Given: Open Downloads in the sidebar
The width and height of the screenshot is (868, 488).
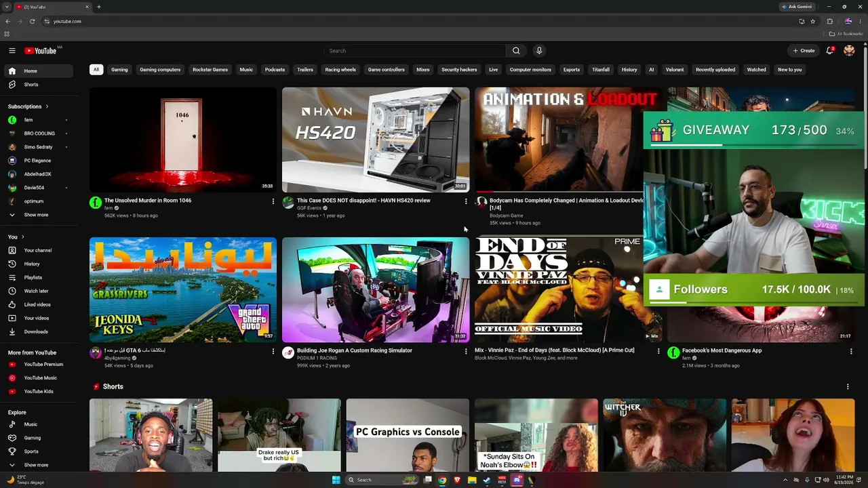Looking at the screenshot, I should tap(39, 331).
